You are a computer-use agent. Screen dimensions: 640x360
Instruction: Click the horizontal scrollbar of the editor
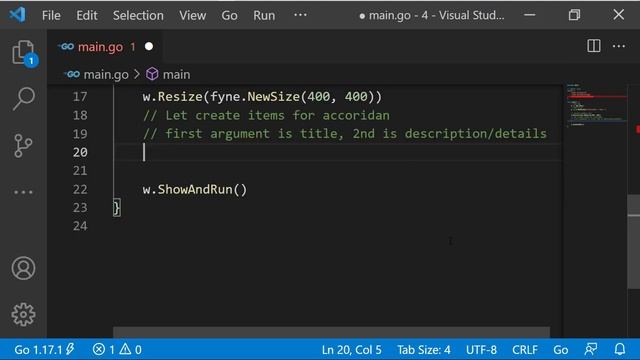click(331, 332)
